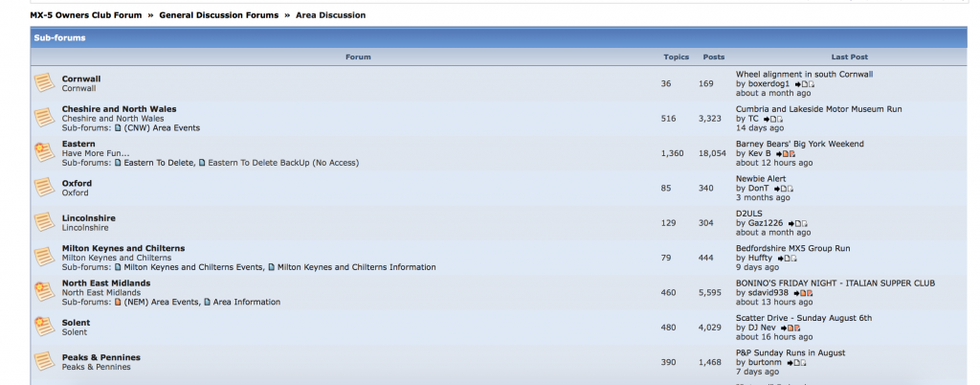The image size is (980, 385).
Task: Go to MX-5 Owners Club Forum breadcrumb
Action: coord(86,15)
